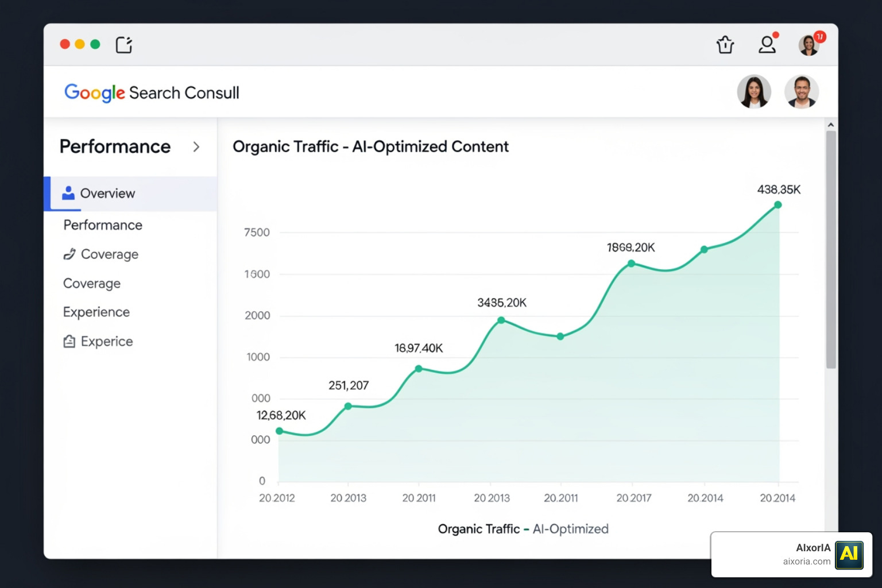Image resolution: width=882 pixels, height=588 pixels.
Task: Expand the Performance chevron arrow
Action: [196, 147]
